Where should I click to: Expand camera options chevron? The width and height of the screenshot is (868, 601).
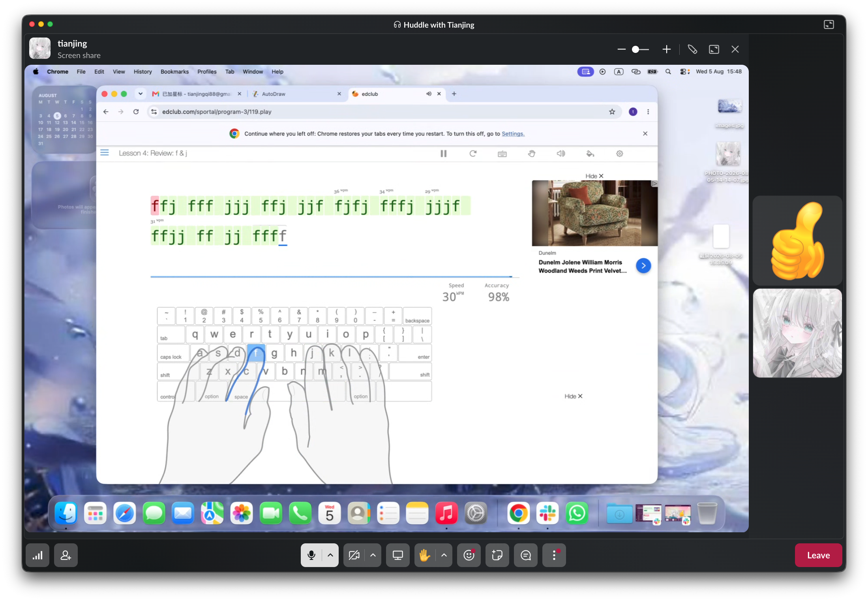pos(373,556)
